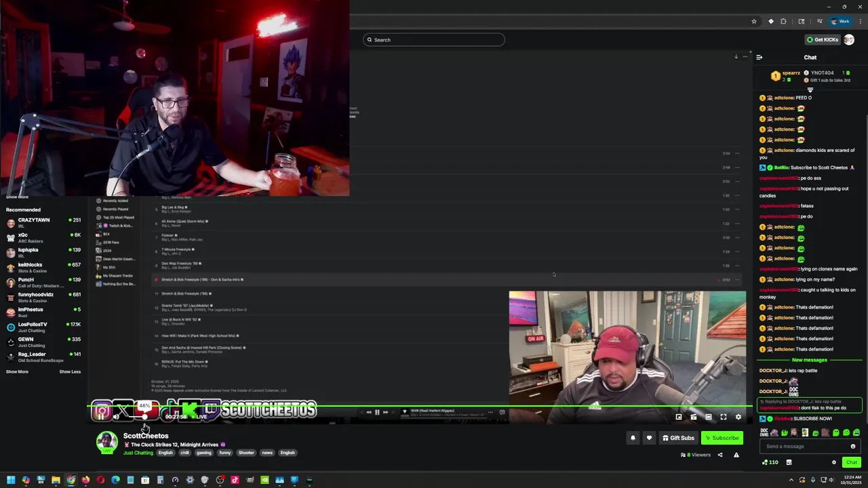Open chat settings gear icon
The width and height of the screenshot is (868, 488).
[834, 462]
